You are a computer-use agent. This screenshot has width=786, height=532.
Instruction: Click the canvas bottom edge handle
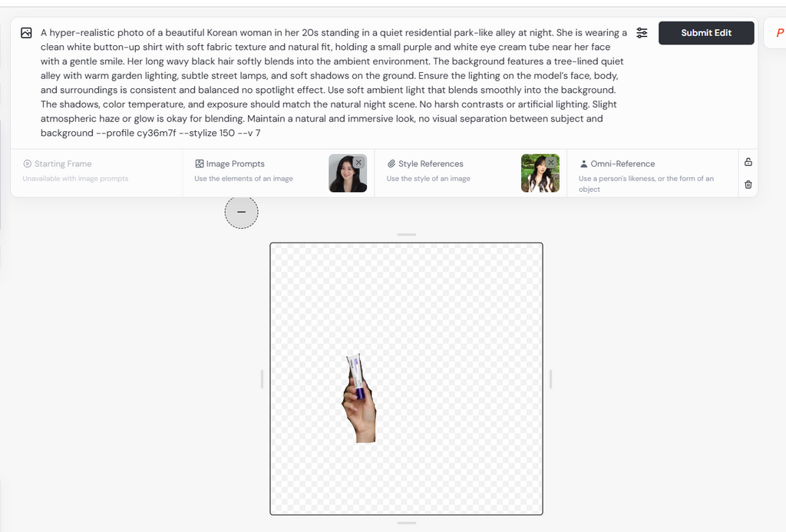point(407,523)
